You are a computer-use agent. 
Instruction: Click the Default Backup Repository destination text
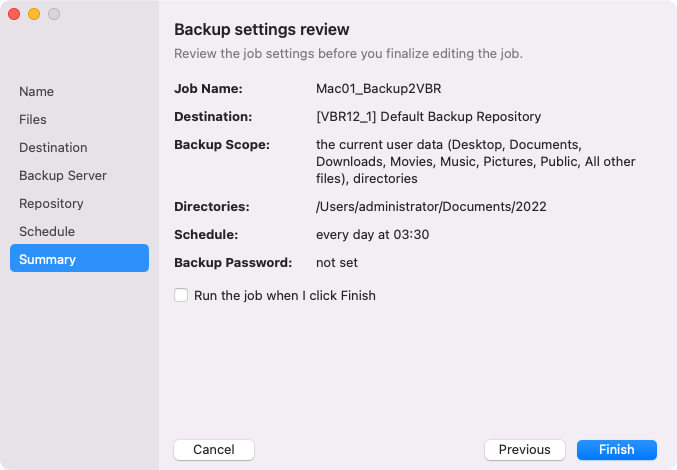[x=428, y=116]
